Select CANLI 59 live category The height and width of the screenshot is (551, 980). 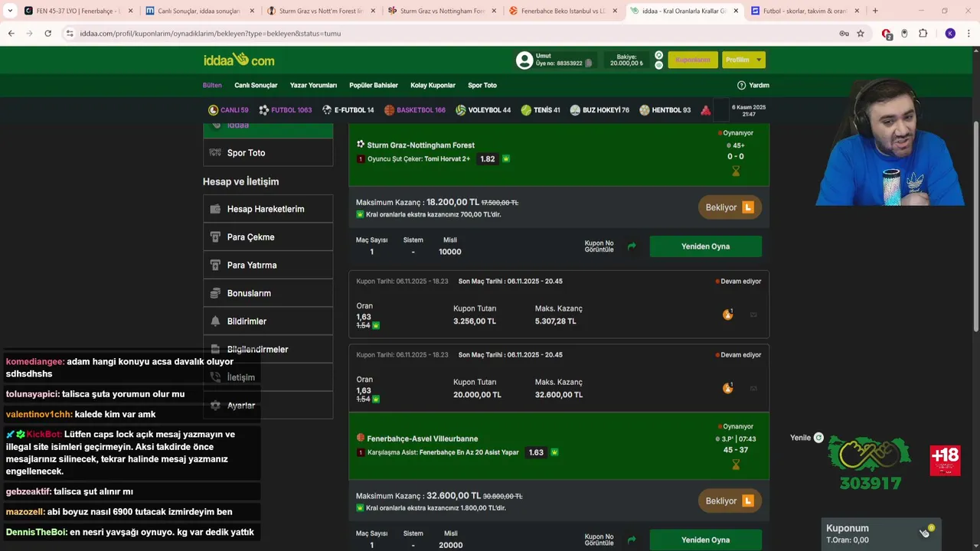[228, 110]
